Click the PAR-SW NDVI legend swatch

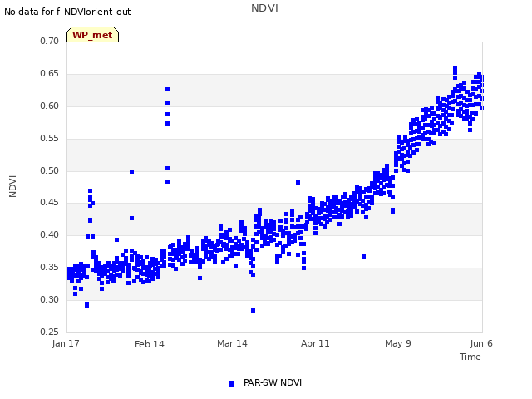coord(231,383)
